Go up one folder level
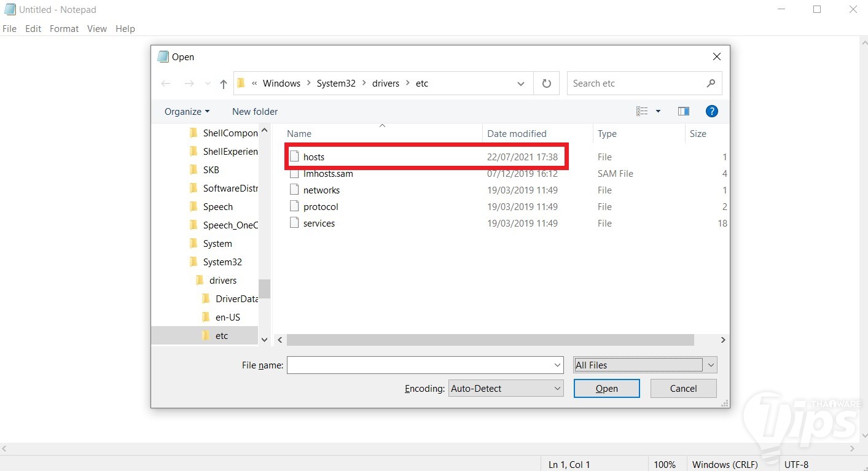 pos(224,84)
